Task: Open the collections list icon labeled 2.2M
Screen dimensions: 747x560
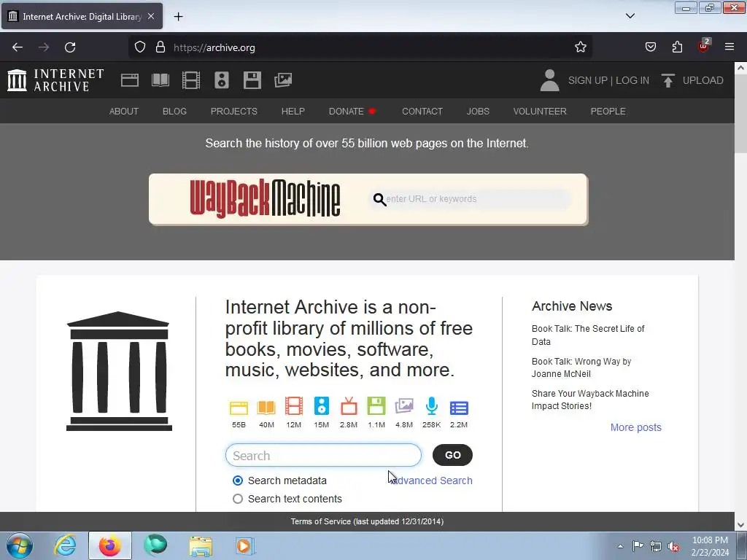Action: coord(460,408)
